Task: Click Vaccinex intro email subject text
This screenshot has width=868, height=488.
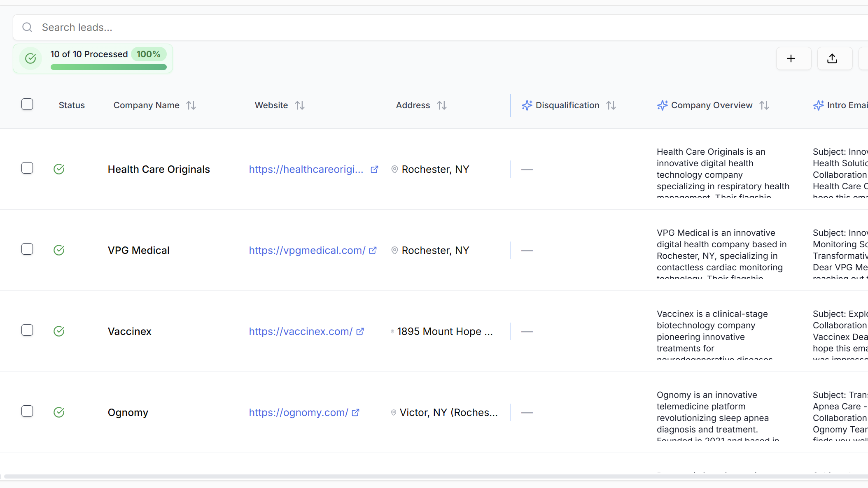Action: pyautogui.click(x=840, y=334)
